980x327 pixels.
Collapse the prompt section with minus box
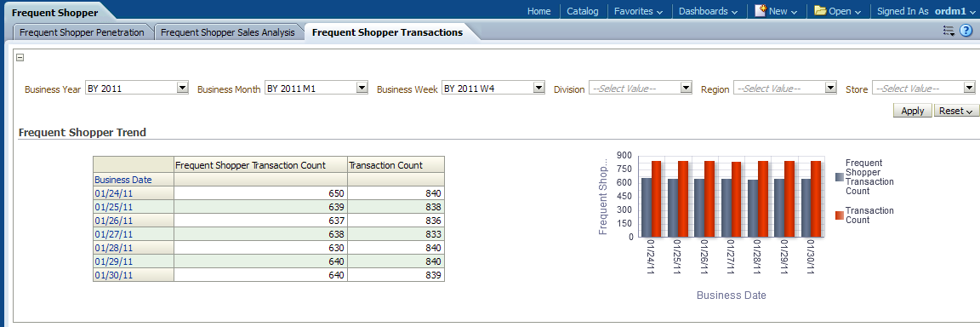20,58
